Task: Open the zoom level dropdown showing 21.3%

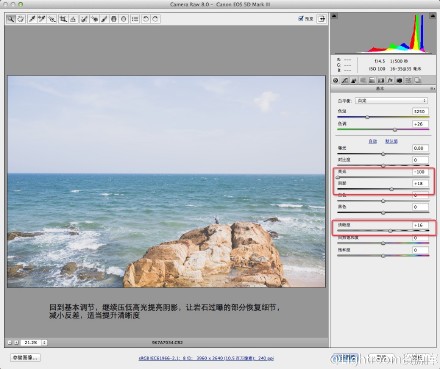Action: (x=44, y=342)
